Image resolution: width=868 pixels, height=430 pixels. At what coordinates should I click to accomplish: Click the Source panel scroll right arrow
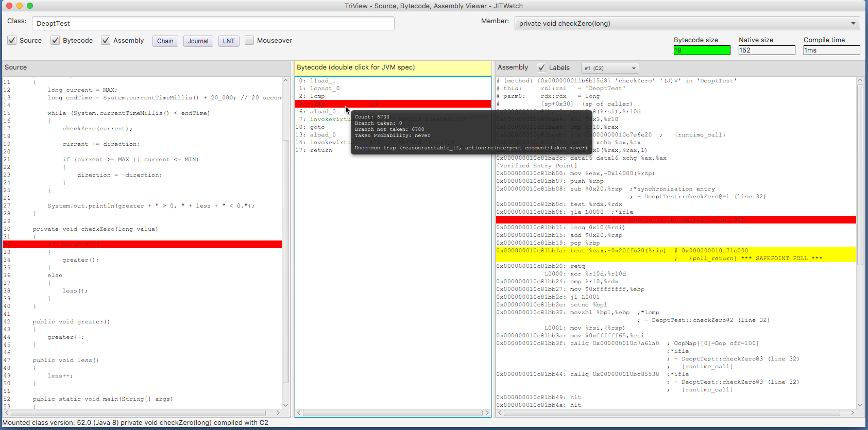[278, 413]
